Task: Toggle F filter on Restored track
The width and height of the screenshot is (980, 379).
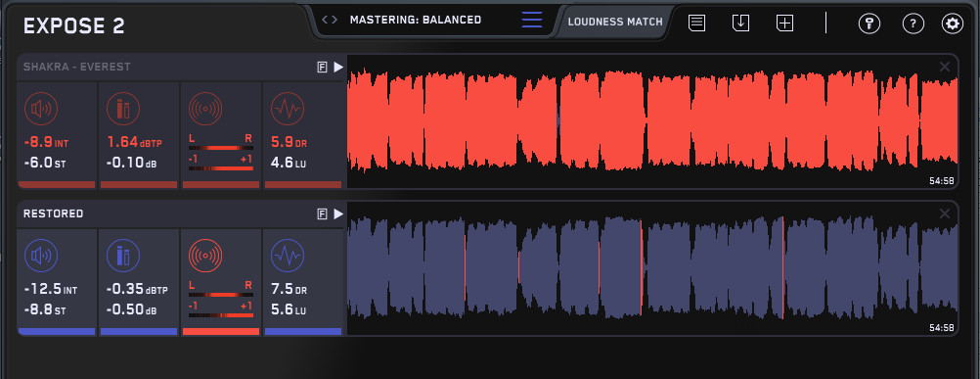Action: (x=323, y=214)
